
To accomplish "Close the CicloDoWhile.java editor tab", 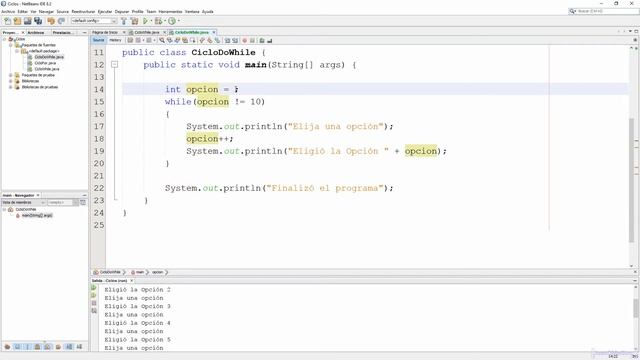I will (x=213, y=32).
